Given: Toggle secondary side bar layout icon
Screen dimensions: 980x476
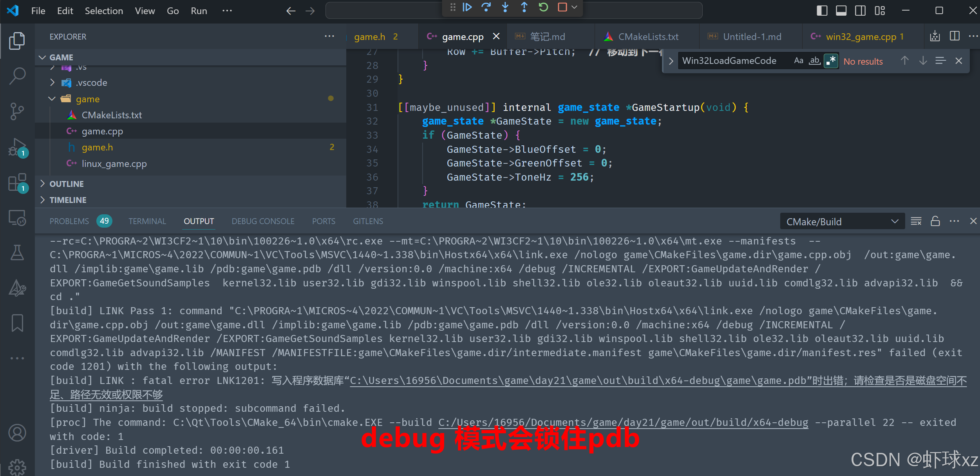Looking at the screenshot, I should coord(860,11).
